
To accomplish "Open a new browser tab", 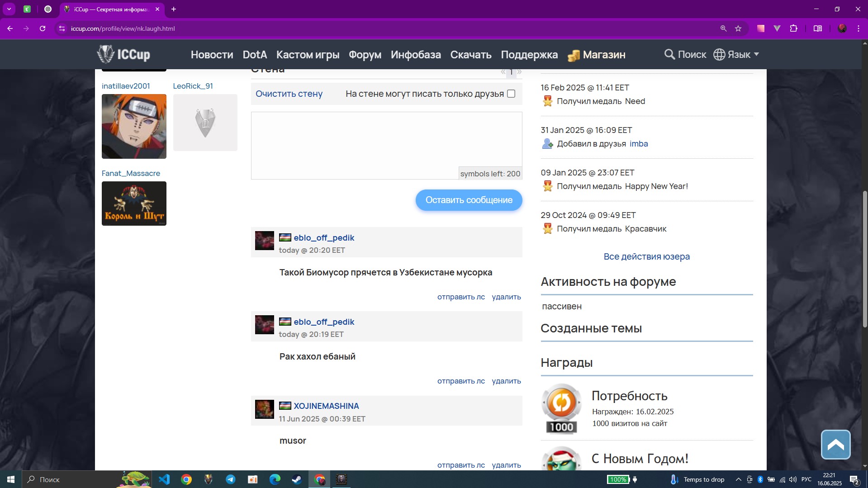I will pyautogui.click(x=174, y=9).
